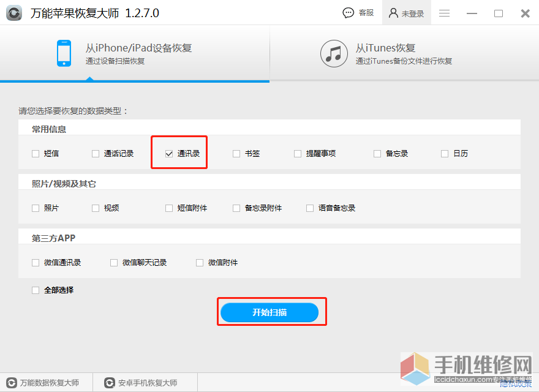Tick the 视频 checkbox
The width and height of the screenshot is (539, 392).
[96, 208]
